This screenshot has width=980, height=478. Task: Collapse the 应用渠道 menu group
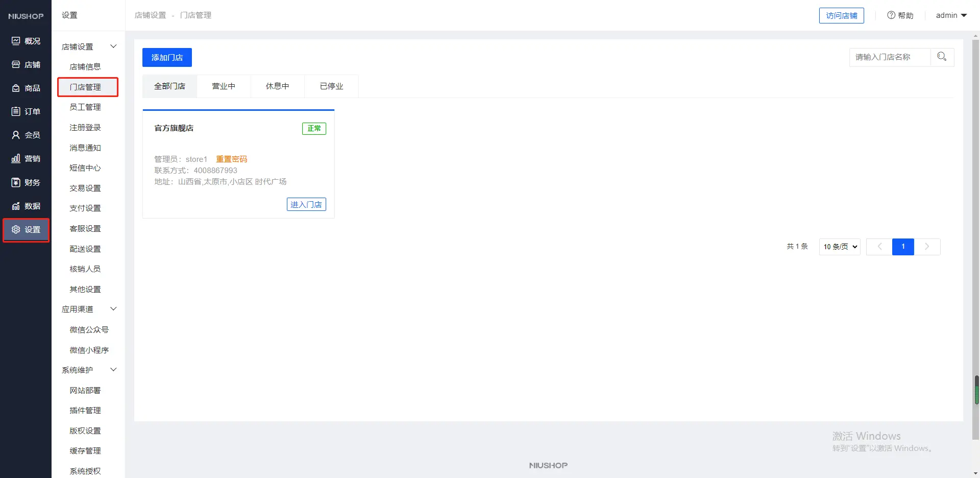pyautogui.click(x=113, y=309)
